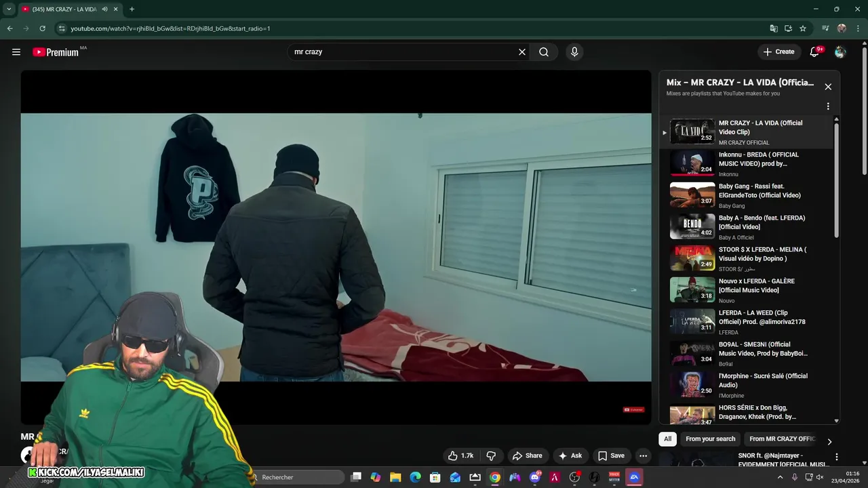Open Google Translate icon in address bar

(x=774, y=28)
